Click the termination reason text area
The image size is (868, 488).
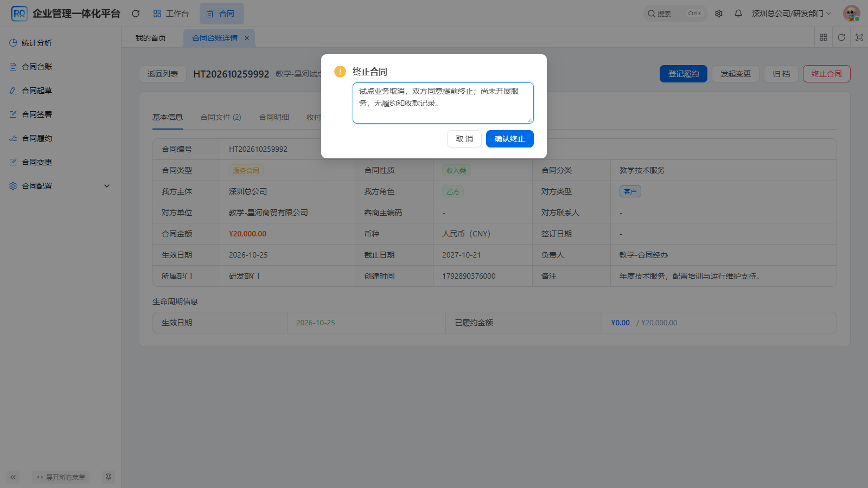tap(443, 103)
